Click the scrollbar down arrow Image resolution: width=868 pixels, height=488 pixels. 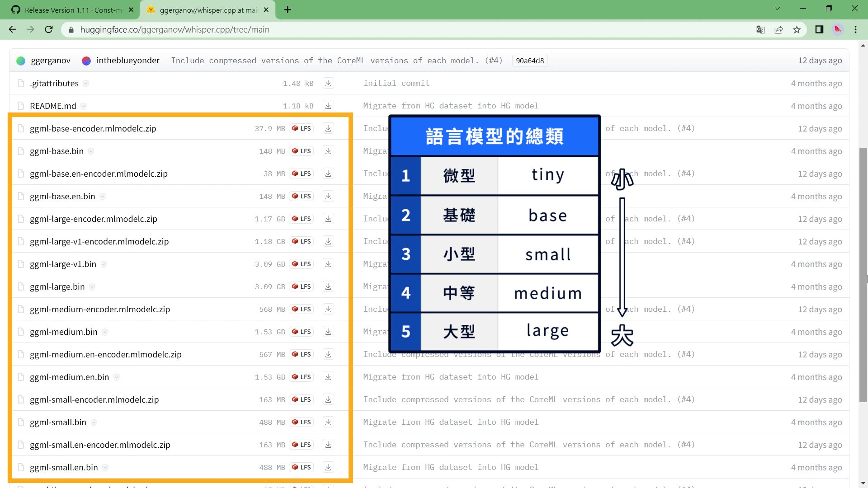coord(863,483)
